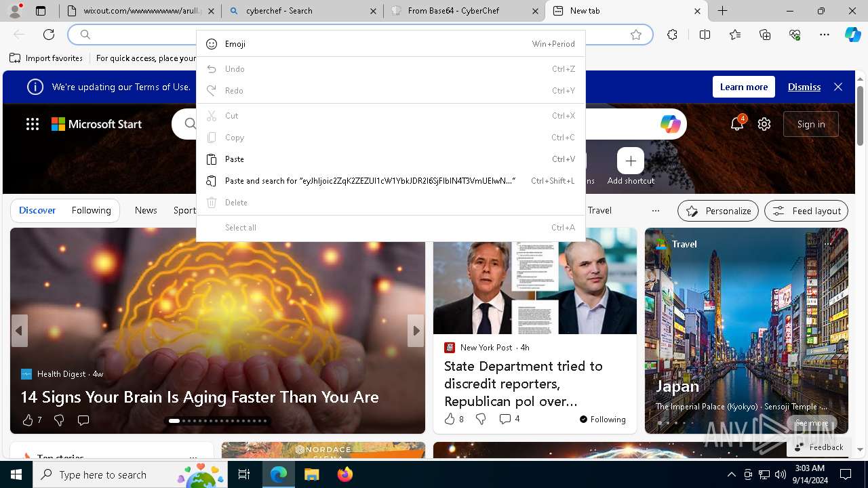
Task: Open the volume control in system tray
Action: (781, 474)
